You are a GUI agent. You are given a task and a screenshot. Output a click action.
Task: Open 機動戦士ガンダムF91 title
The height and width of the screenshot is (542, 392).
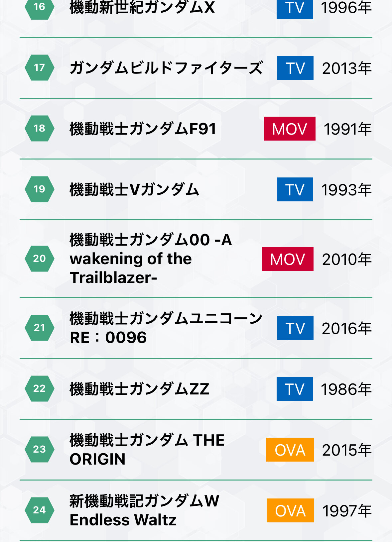pyautogui.click(x=143, y=129)
